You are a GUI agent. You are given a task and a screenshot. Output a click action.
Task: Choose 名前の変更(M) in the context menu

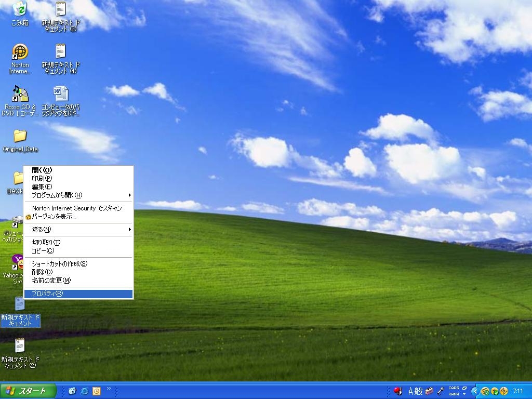[x=51, y=281]
